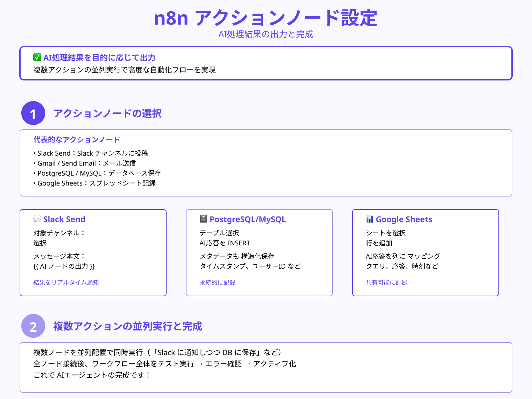
Task: Click the Google Sheets card heading
Action: [404, 219]
